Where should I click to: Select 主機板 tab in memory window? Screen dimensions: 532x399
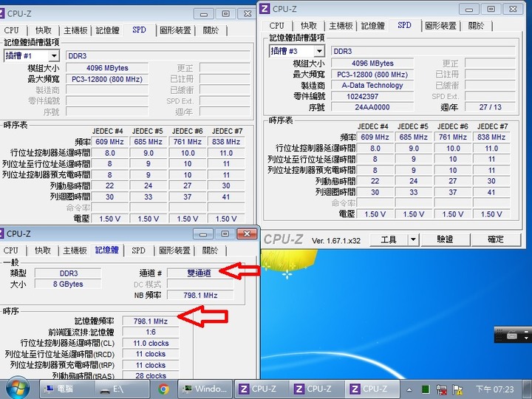pyautogui.click(x=75, y=250)
